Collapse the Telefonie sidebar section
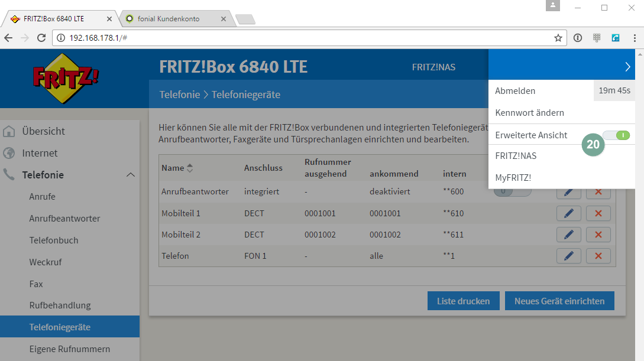 point(131,175)
